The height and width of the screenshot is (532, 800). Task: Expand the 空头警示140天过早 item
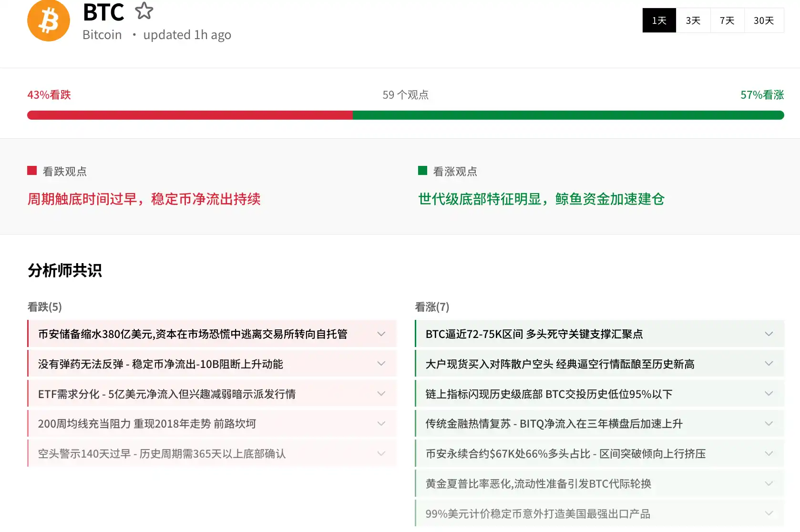click(381, 453)
